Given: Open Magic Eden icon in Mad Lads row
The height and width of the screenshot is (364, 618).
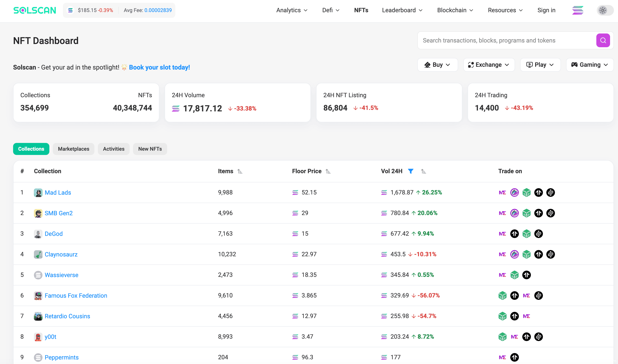Looking at the screenshot, I should 502,193.
